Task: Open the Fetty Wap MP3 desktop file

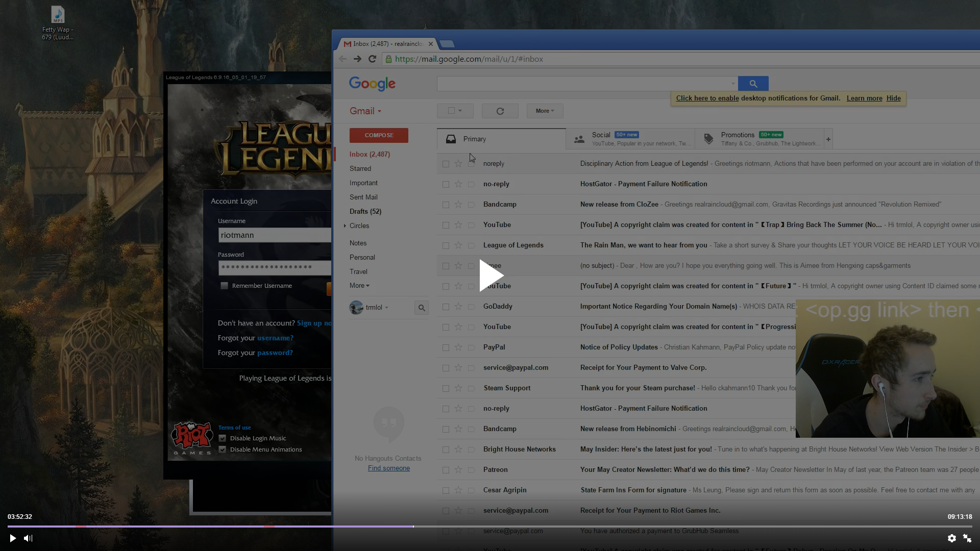Action: (x=58, y=23)
